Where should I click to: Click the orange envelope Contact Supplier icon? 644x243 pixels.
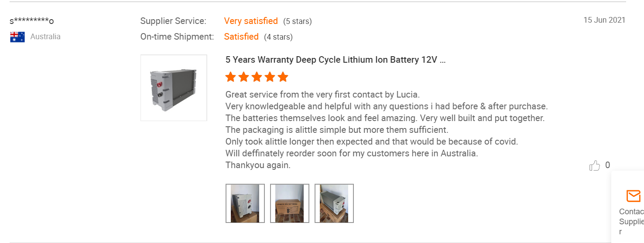coord(633,196)
